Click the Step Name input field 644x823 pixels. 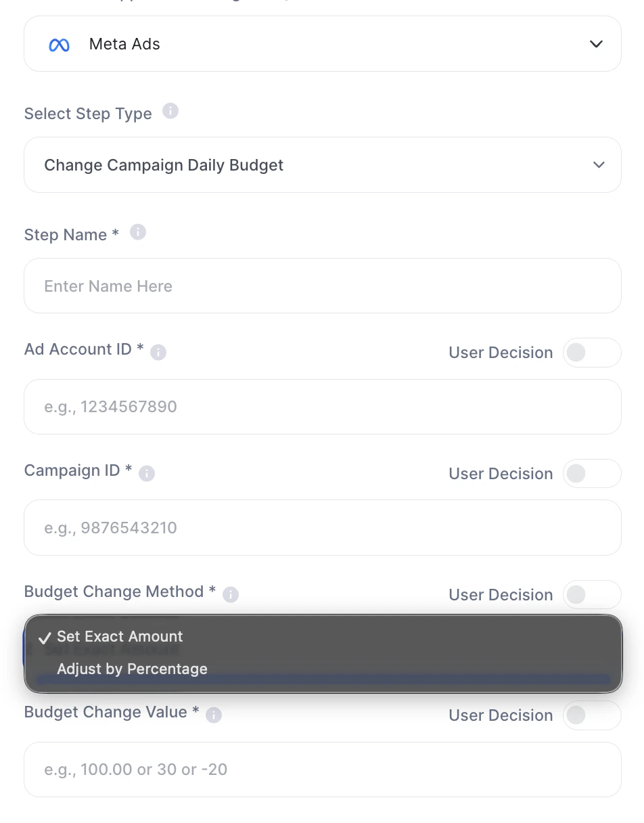point(322,286)
